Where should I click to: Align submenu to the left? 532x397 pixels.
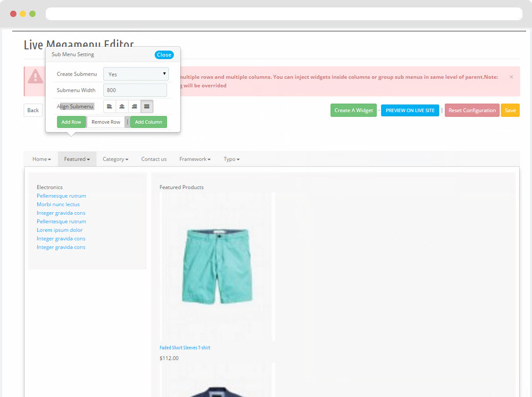(109, 106)
